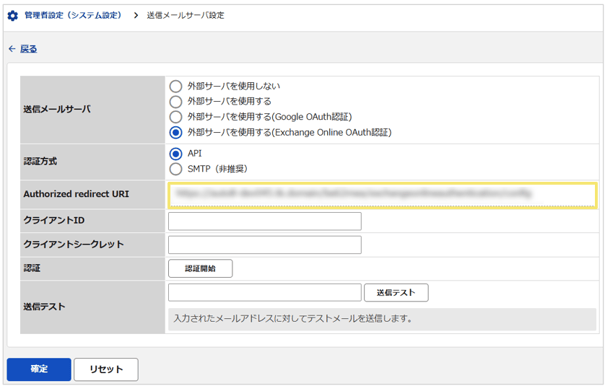Click the test mail help text note
This screenshot has height=386, width=605.
(x=382, y=319)
